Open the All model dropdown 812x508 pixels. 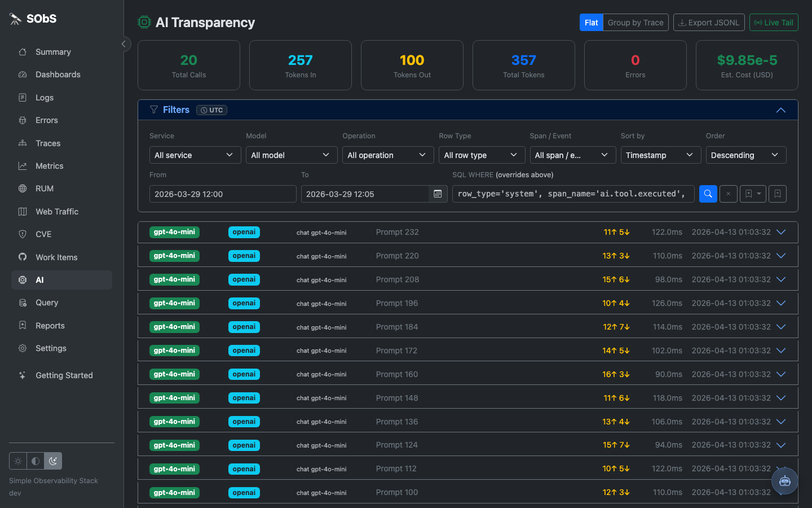pos(292,155)
